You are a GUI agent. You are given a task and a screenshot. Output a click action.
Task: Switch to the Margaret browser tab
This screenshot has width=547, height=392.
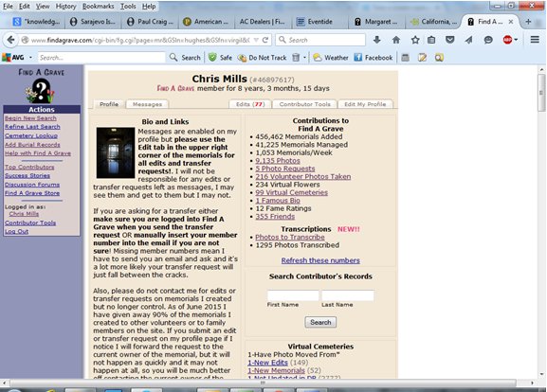click(376, 22)
